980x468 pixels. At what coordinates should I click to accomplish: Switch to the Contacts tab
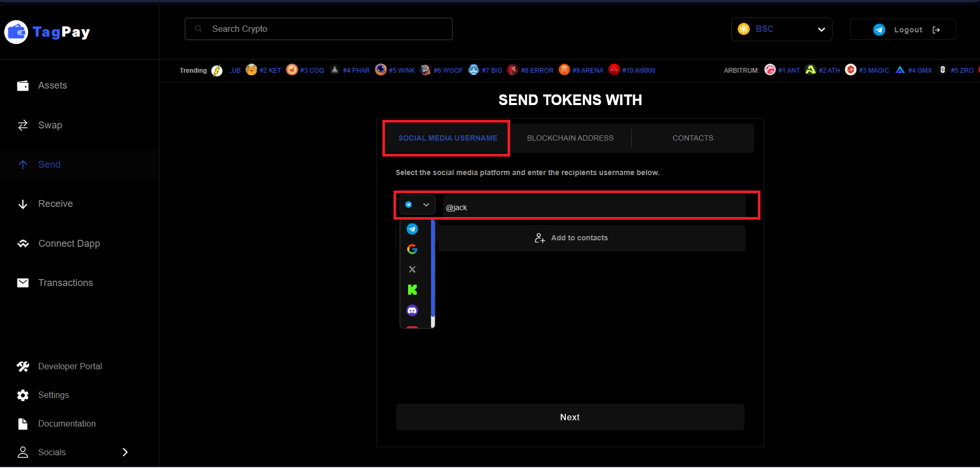[x=693, y=138]
